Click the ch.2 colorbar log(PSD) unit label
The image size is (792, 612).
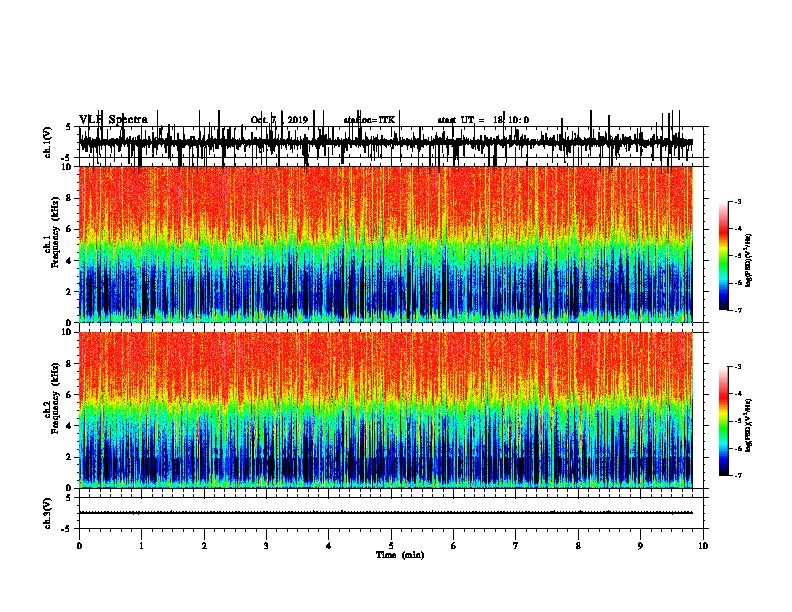click(749, 425)
